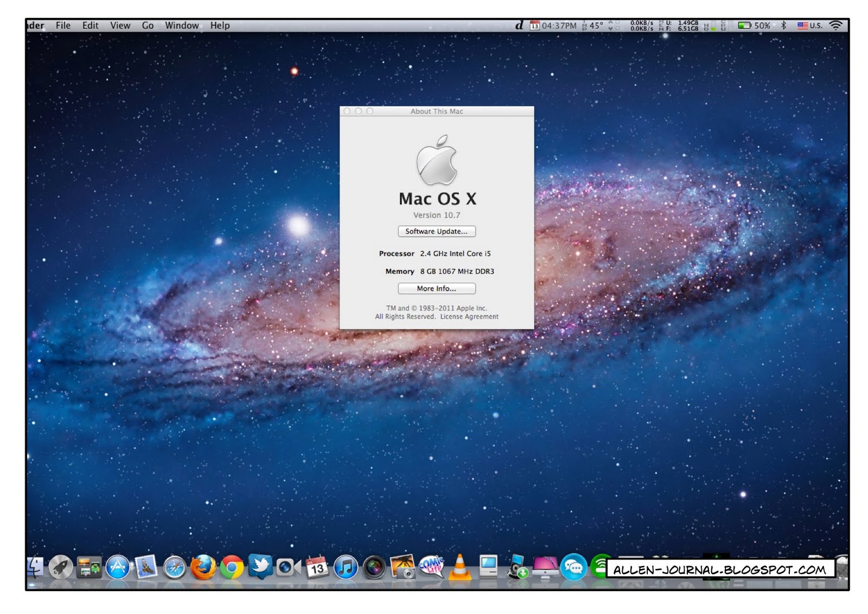Click Version 10.7 text

click(437, 215)
